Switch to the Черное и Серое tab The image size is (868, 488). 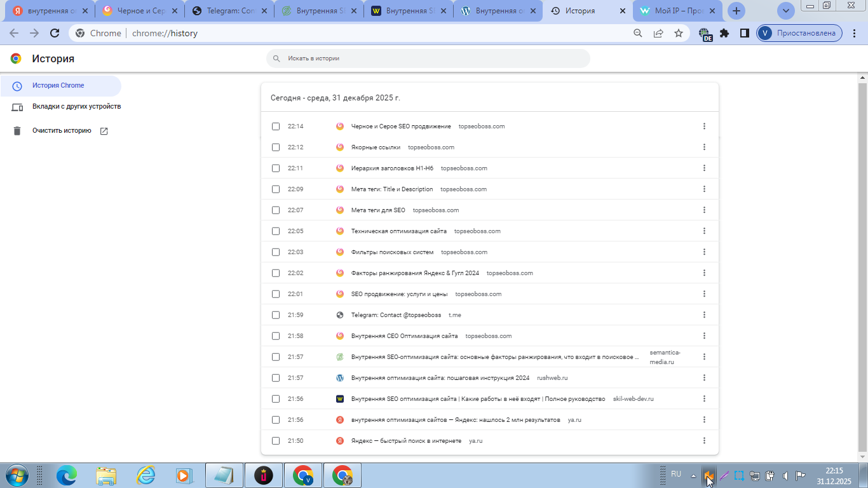[x=140, y=11]
